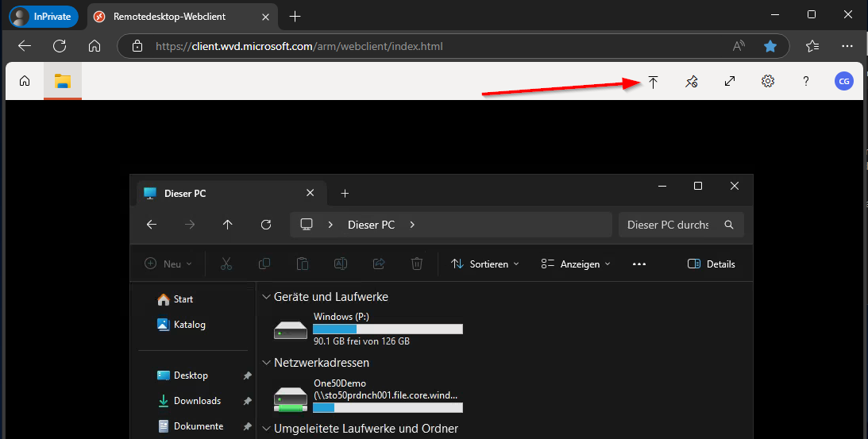Click the browser address bar URL
The image size is (868, 439).
tap(299, 47)
